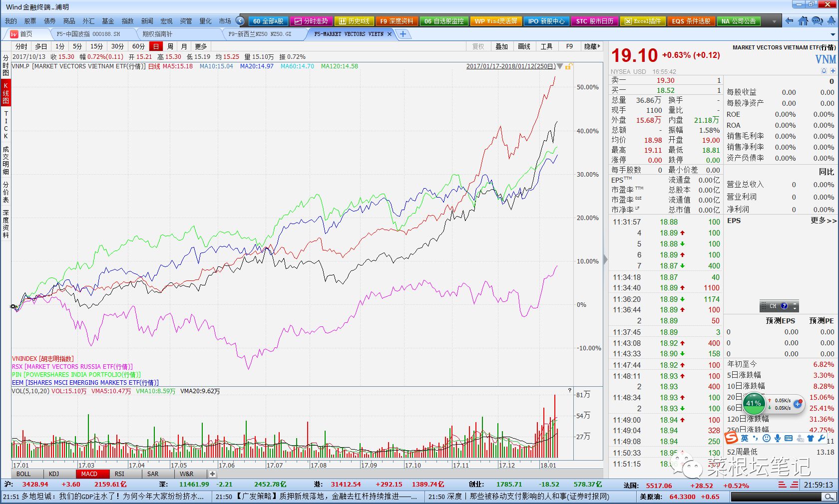Click the add-to-watchlist plus icon under VNM
The image size is (839, 504).
[x=833, y=71]
